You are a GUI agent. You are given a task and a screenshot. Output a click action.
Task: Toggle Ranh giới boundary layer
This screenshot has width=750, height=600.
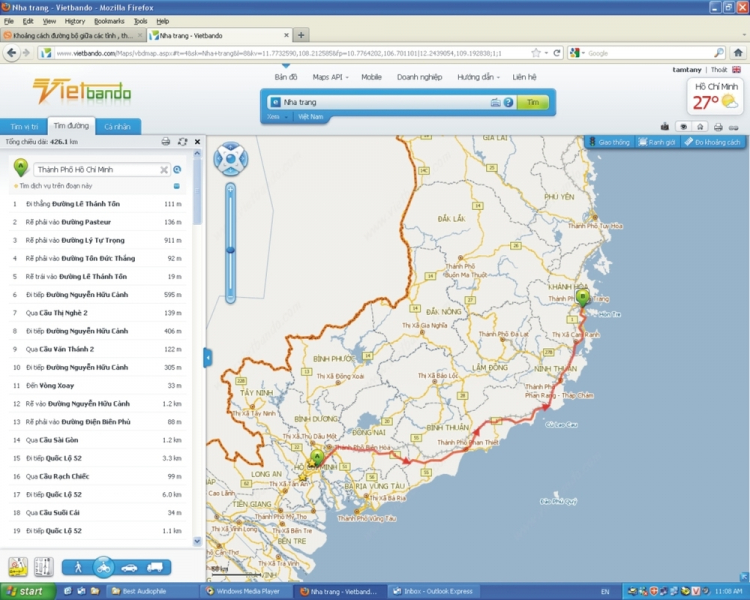tap(657, 142)
